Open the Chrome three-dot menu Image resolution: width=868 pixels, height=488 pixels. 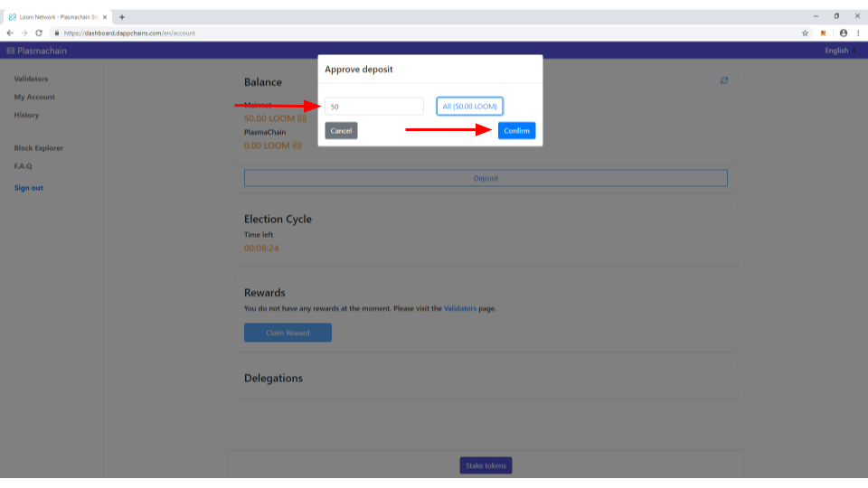tap(858, 33)
